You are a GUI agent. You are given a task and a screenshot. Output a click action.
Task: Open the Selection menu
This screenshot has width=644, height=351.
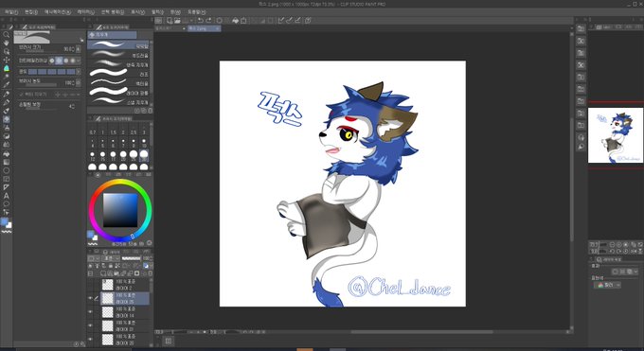(x=112, y=12)
